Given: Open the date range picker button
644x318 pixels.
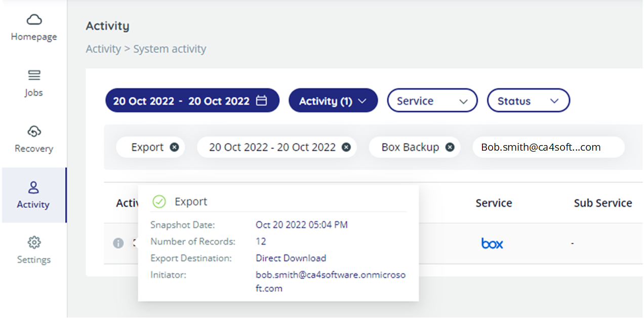Looking at the screenshot, I should pos(192,101).
